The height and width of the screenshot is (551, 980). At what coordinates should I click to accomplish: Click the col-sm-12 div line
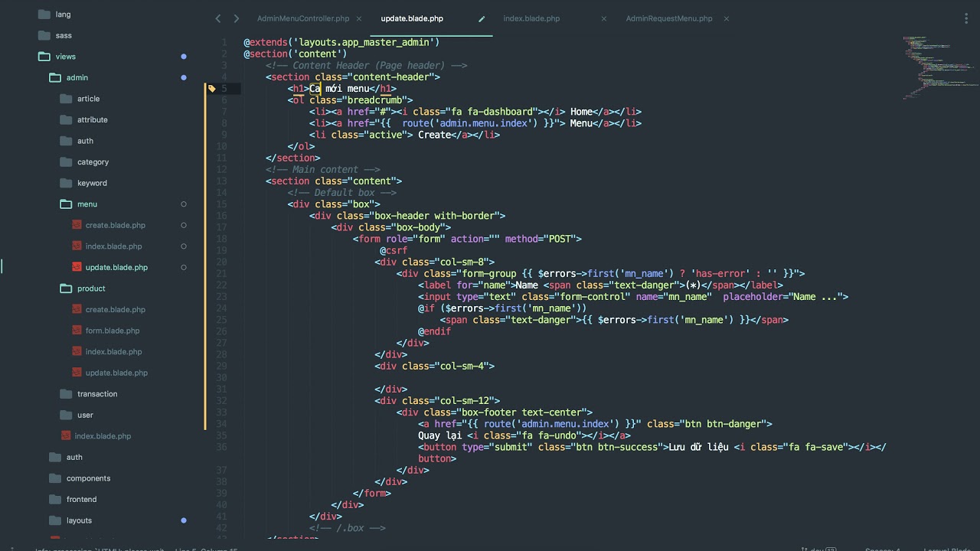437,400
